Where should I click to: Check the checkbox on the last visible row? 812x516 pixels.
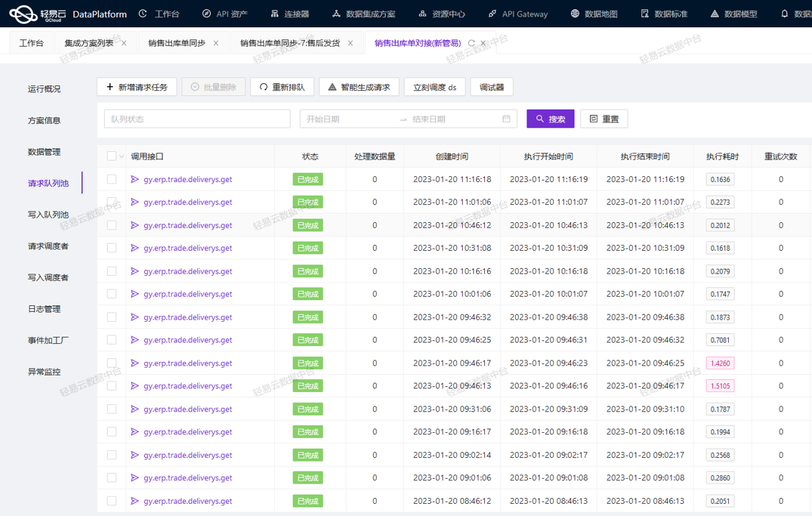[x=111, y=501]
